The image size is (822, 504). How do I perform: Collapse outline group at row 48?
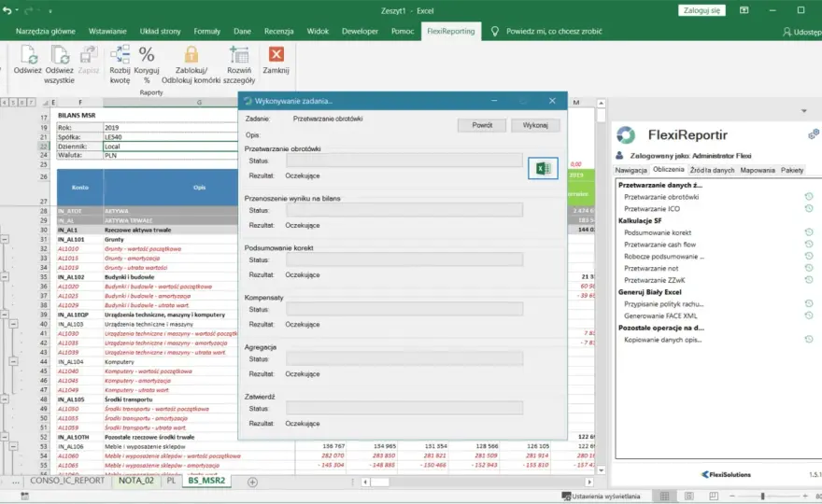pos(5,399)
